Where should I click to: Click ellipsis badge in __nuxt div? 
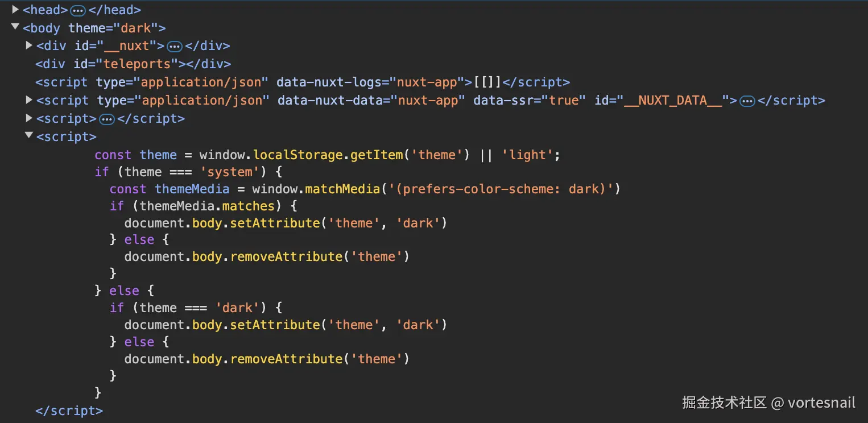(174, 46)
